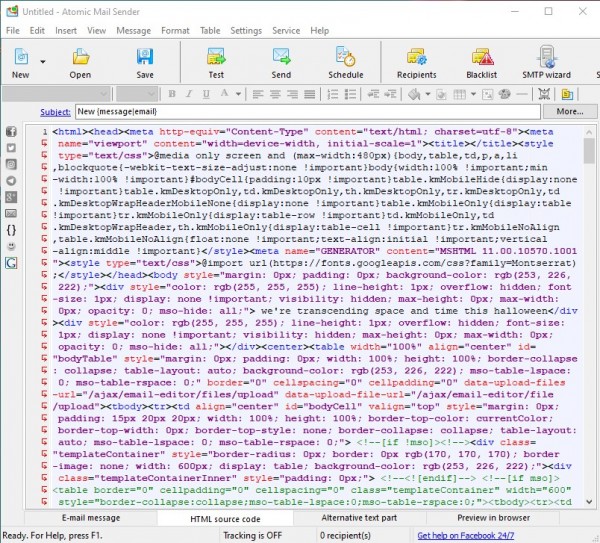Open the Get help on Facebook 24/7 link
The height and width of the screenshot is (543, 600).
466,536
